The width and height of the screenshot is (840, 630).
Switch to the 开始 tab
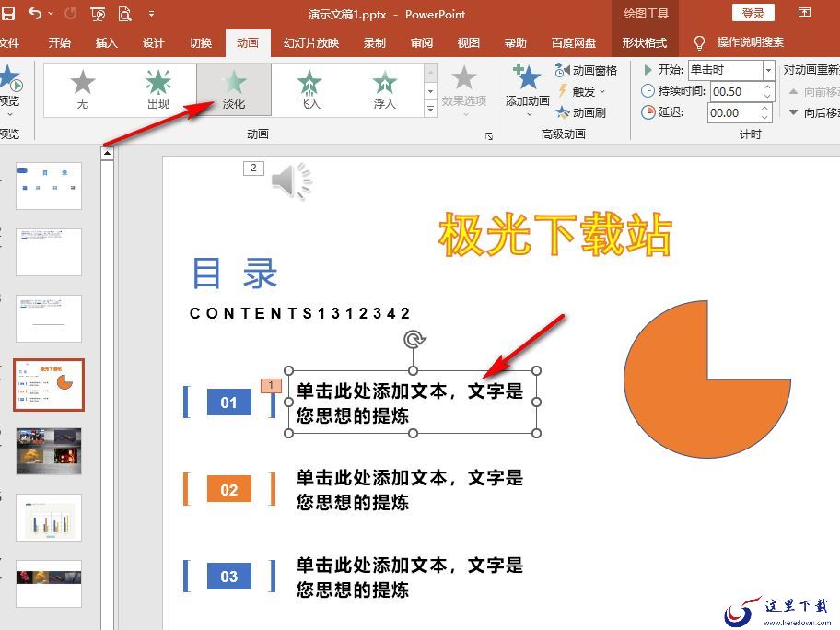tap(60, 43)
